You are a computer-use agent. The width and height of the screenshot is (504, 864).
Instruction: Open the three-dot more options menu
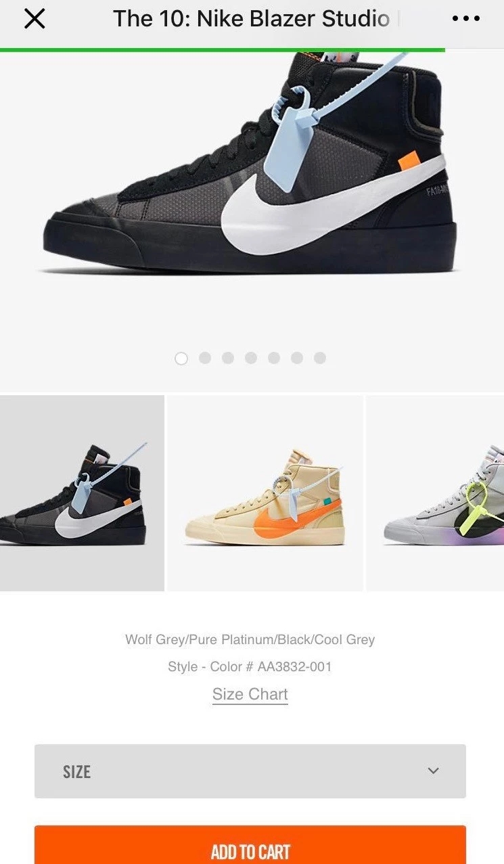pyautogui.click(x=465, y=19)
